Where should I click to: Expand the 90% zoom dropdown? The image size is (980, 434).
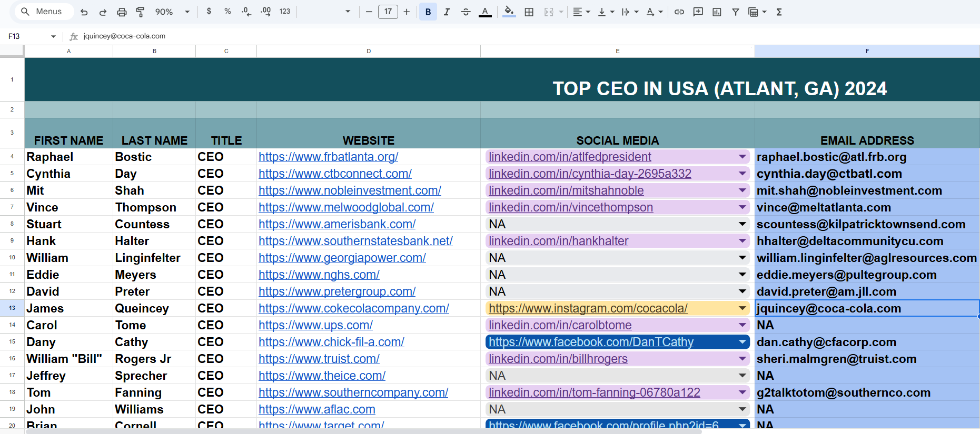pos(172,12)
